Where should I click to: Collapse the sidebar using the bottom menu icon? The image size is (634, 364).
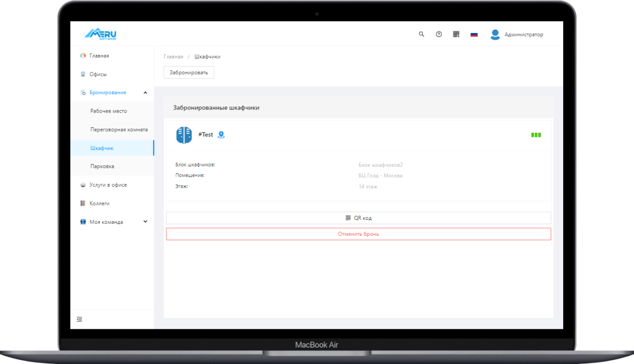click(79, 319)
